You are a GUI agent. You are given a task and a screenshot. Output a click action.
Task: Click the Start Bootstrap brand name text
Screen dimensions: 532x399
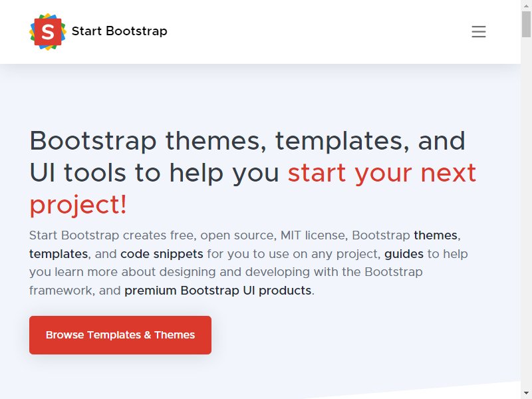click(120, 31)
